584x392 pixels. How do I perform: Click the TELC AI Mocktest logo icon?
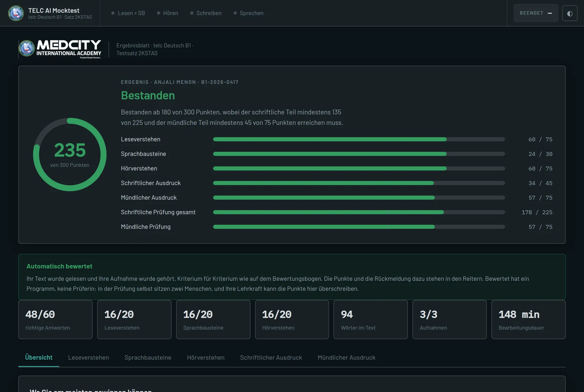click(x=16, y=13)
